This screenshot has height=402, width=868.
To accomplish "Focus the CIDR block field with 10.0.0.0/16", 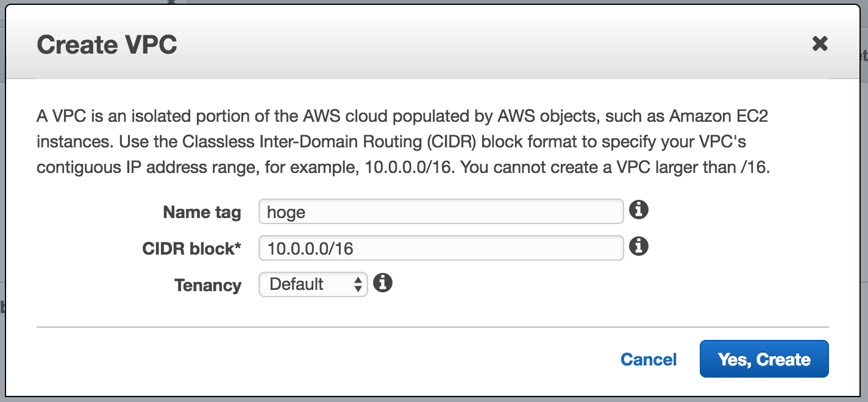I will point(441,248).
